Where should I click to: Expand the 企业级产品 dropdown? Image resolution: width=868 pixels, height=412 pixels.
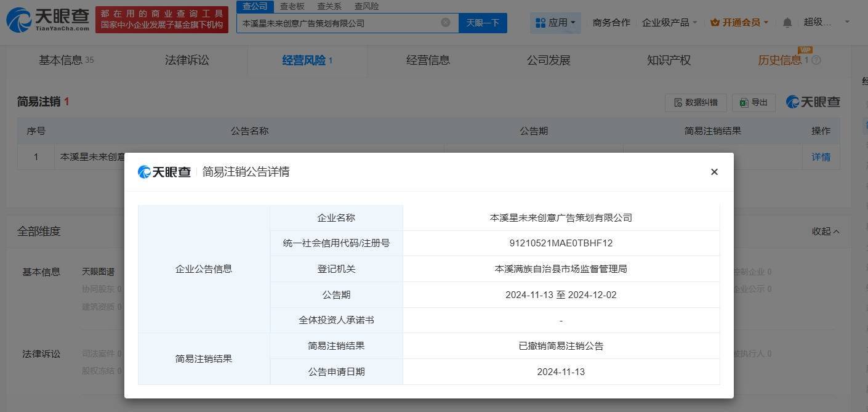695,23
